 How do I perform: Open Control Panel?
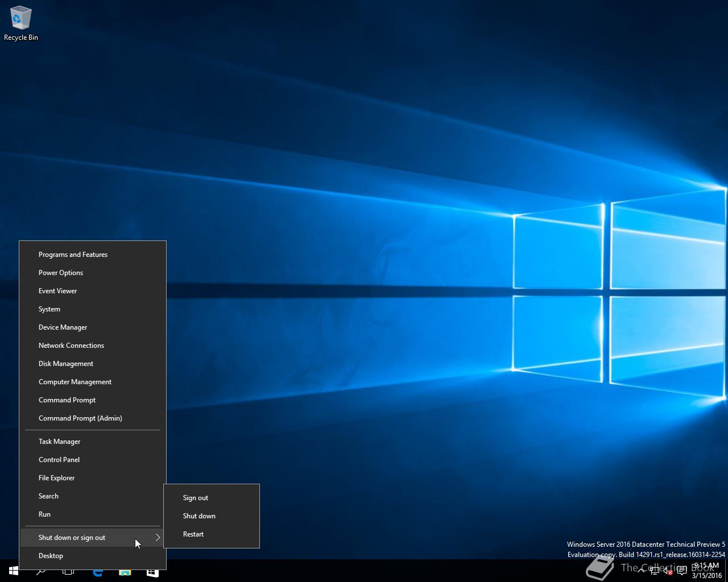click(93, 460)
